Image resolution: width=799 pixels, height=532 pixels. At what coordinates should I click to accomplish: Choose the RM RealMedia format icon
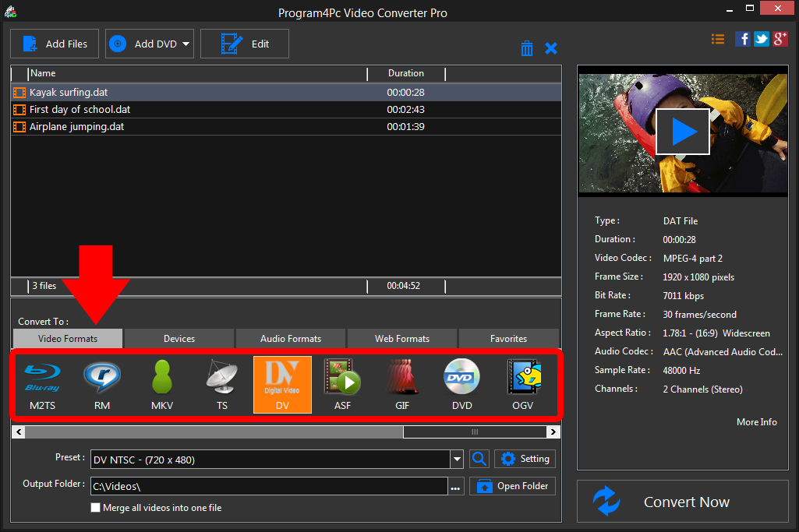(x=102, y=385)
